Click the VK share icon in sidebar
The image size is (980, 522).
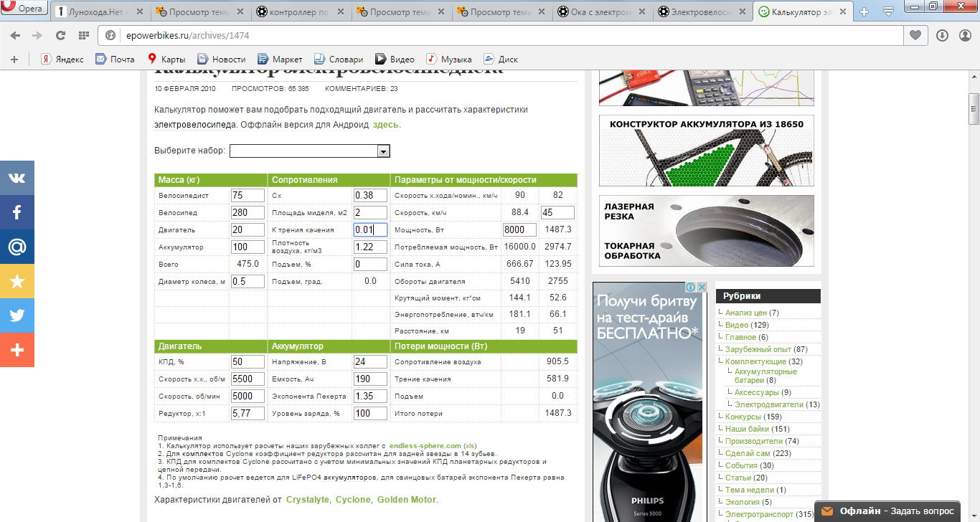(x=17, y=178)
